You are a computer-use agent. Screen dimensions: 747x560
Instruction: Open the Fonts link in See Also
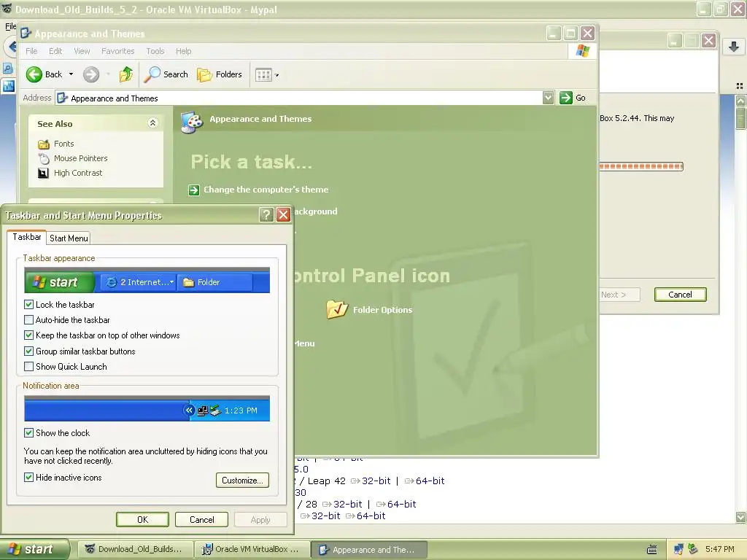click(x=64, y=144)
